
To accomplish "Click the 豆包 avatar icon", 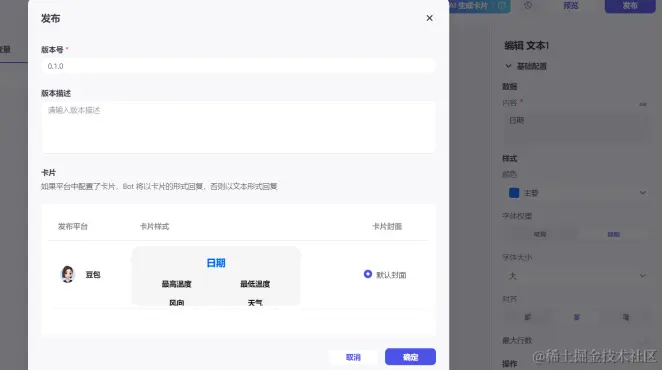I will click(68, 274).
